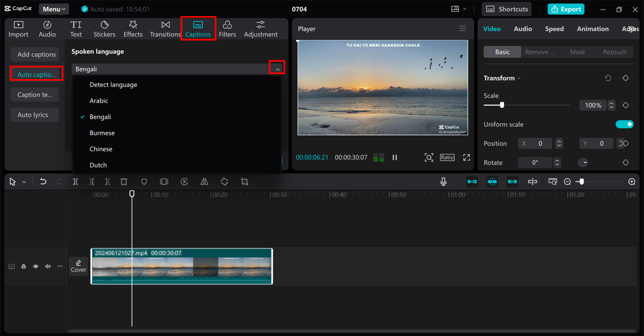The height and width of the screenshot is (336, 644).
Task: Click the Position Y value field
Action: (x=596, y=143)
